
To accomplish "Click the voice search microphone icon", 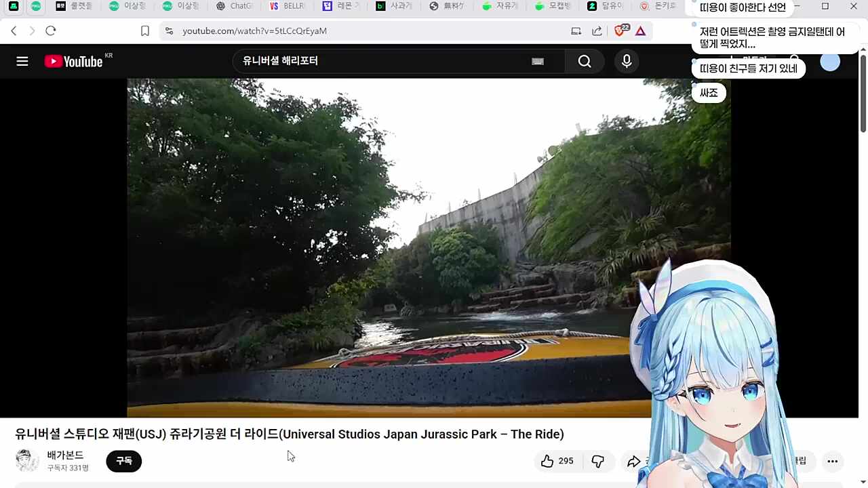I will coord(626,61).
